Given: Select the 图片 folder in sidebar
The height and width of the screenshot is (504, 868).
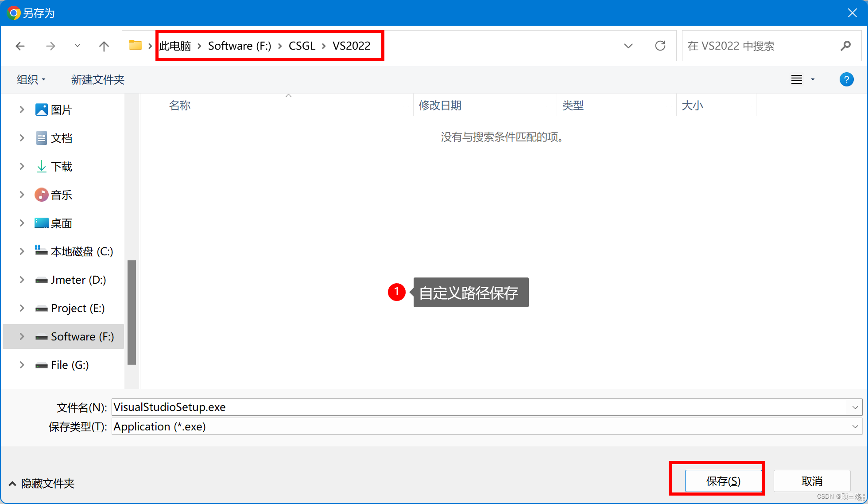Looking at the screenshot, I should (x=62, y=109).
